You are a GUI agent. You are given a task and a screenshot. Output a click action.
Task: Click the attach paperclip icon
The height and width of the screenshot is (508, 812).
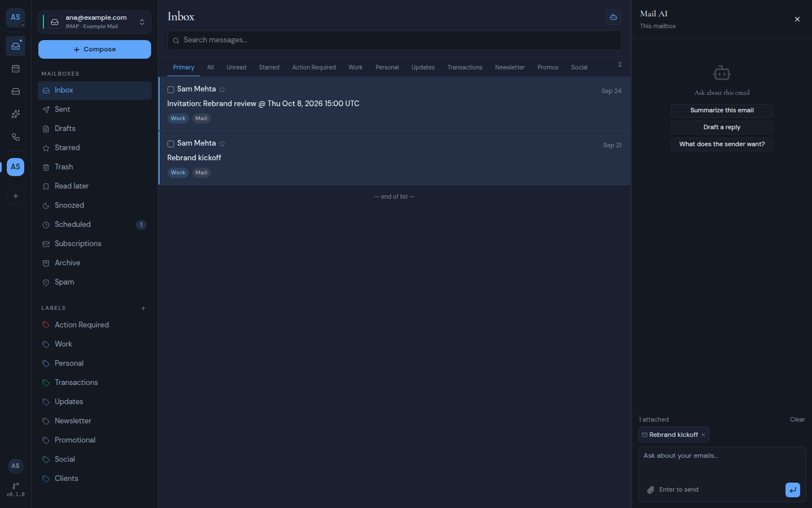[650, 490]
